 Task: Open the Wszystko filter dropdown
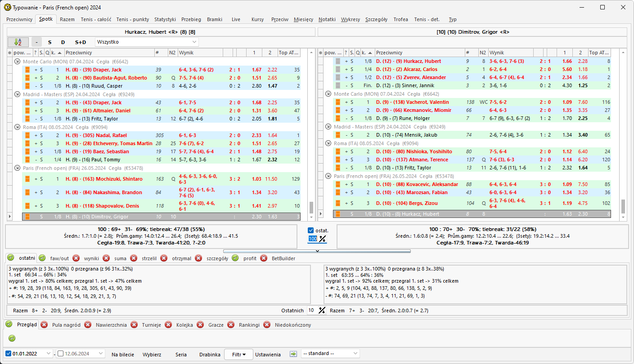[x=147, y=42]
